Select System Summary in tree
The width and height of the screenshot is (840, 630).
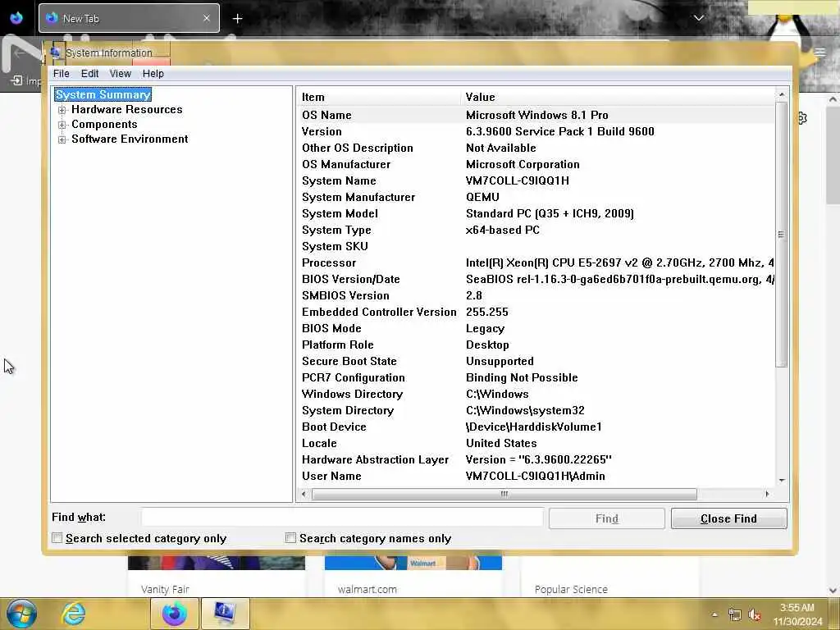[x=103, y=94]
